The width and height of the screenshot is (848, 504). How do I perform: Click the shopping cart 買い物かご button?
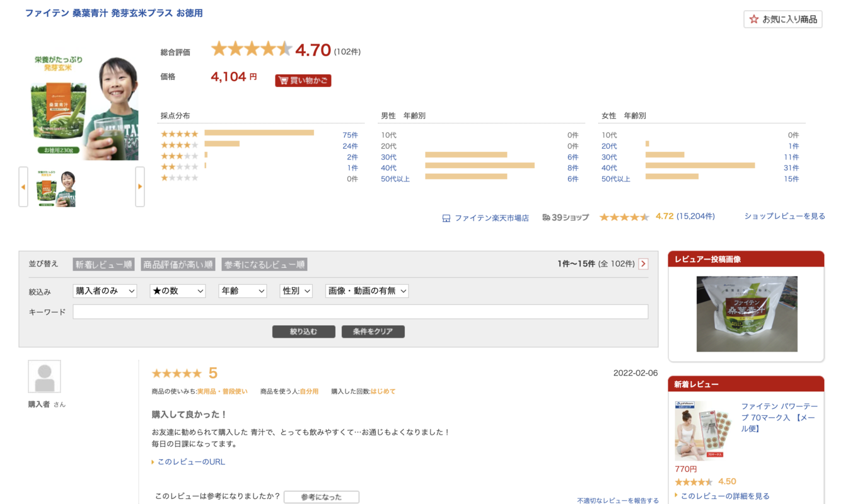pyautogui.click(x=303, y=81)
